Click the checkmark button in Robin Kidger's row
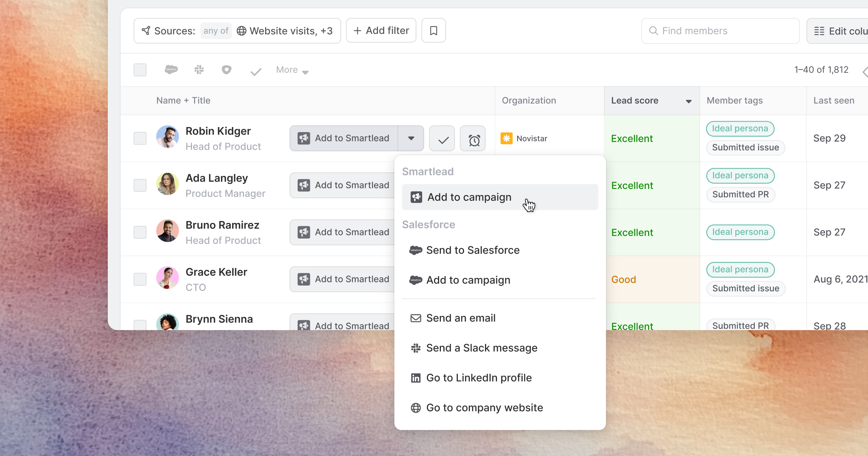868x456 pixels. click(x=442, y=138)
